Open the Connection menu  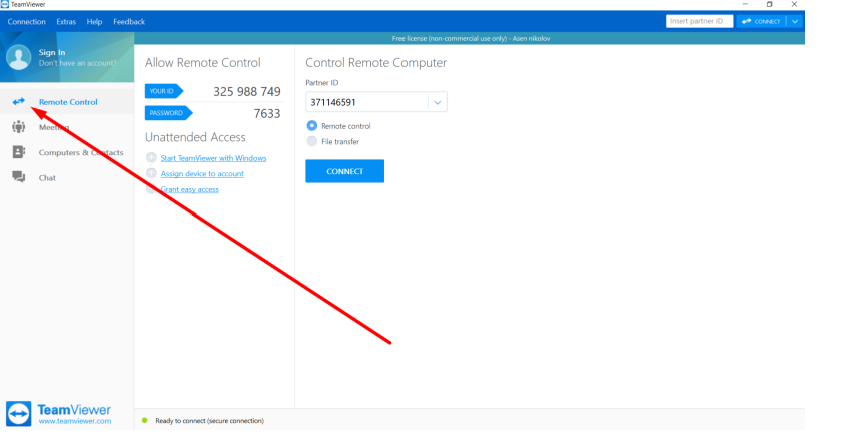(x=26, y=21)
